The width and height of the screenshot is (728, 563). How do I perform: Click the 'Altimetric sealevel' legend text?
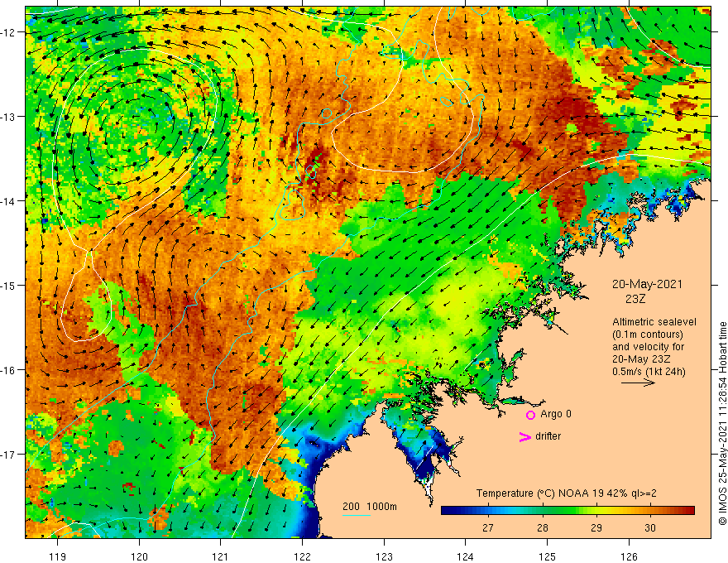[x=654, y=322]
